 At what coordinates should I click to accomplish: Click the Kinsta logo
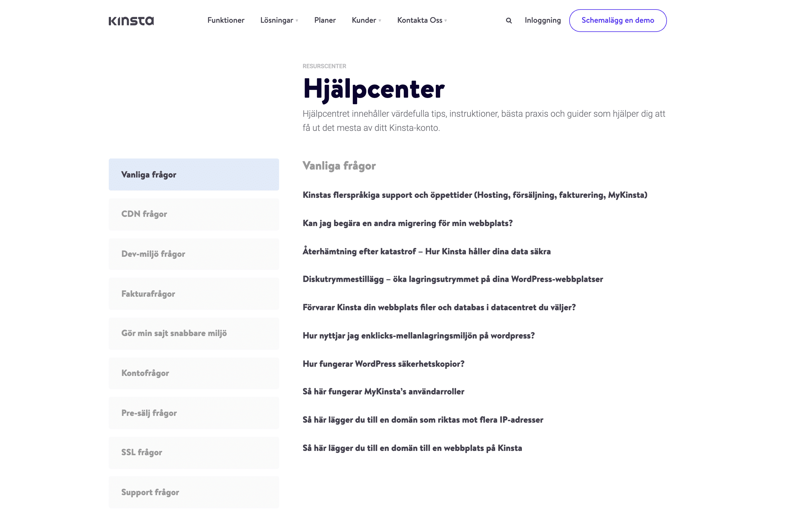tap(131, 21)
